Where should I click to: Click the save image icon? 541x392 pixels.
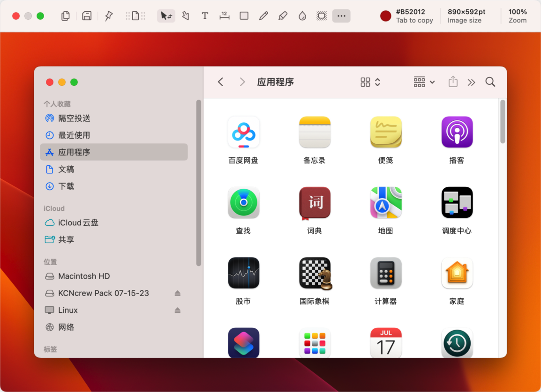pos(87,16)
